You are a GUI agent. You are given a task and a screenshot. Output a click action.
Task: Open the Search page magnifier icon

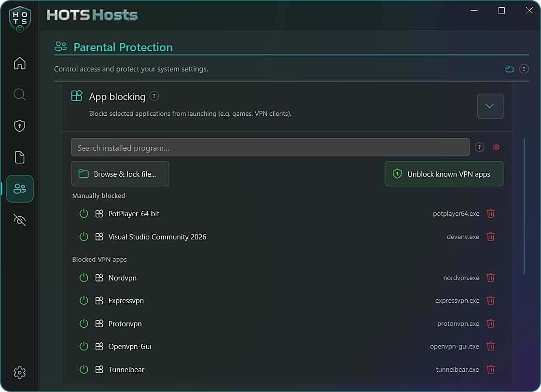pos(20,95)
